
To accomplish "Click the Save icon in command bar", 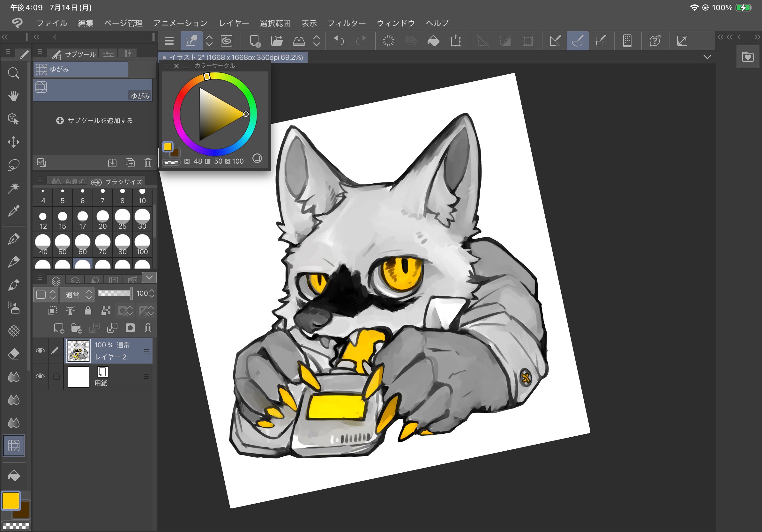I will coord(299,41).
